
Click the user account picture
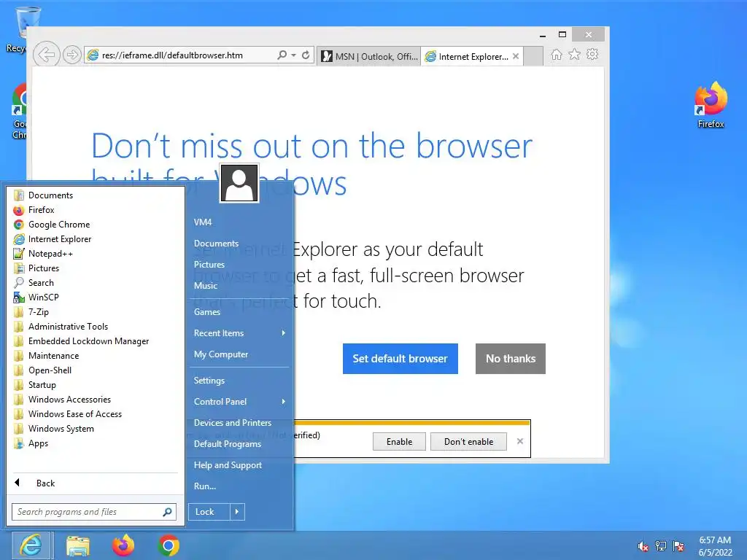(239, 183)
